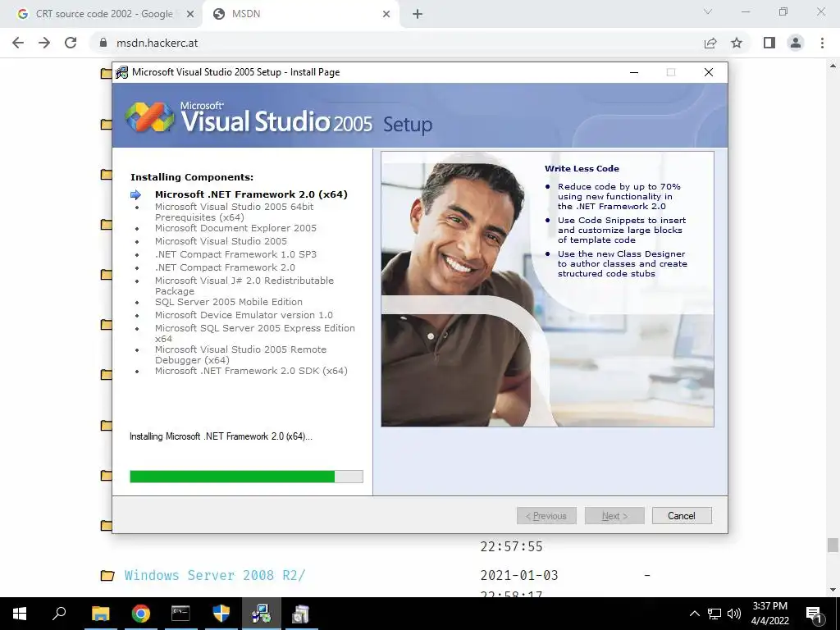Open Chrome from the taskbar

coord(141,614)
